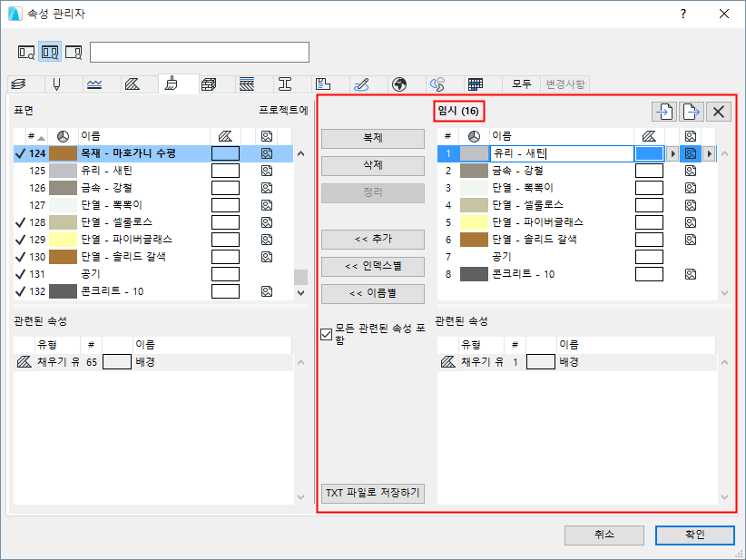Open the grid table attribute tab
The width and height of the screenshot is (746, 560).
coord(476,84)
